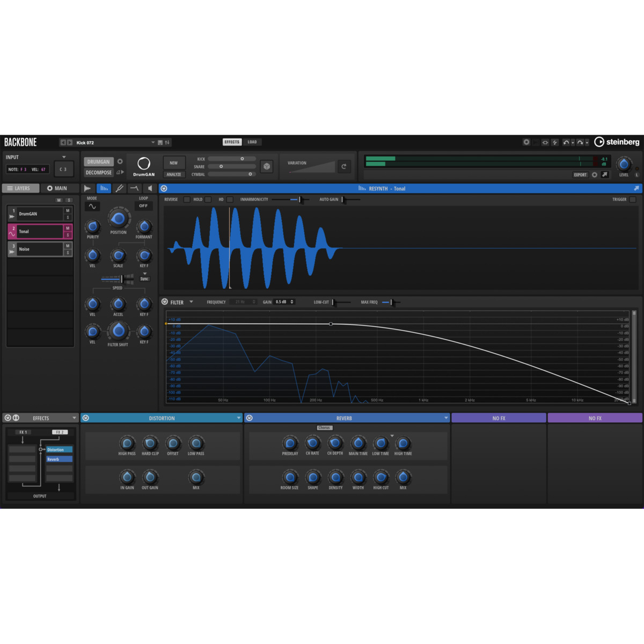The image size is (644, 644).
Task: Switch to the Effects tab
Action: [x=232, y=142]
